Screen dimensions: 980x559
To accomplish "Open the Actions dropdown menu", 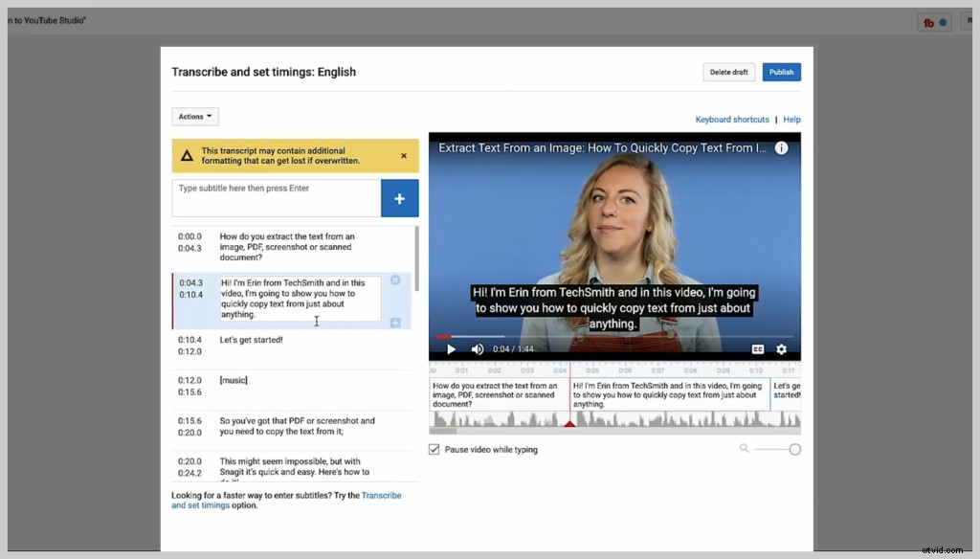I will point(195,116).
